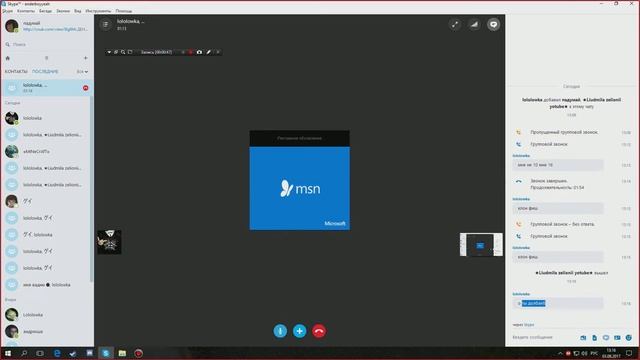This screenshot has height=360, width=640.
Task: Click the magnifier icon in the recorder toolbar
Action: coord(123,52)
